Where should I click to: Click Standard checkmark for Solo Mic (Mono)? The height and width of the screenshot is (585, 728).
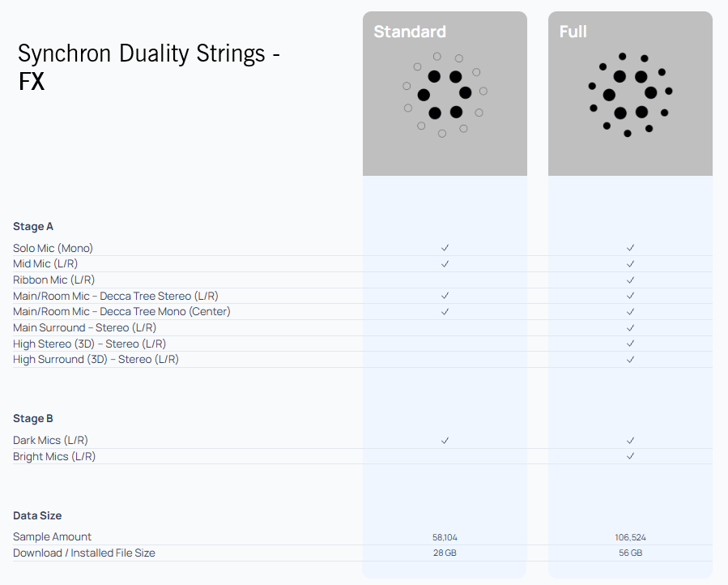point(445,248)
